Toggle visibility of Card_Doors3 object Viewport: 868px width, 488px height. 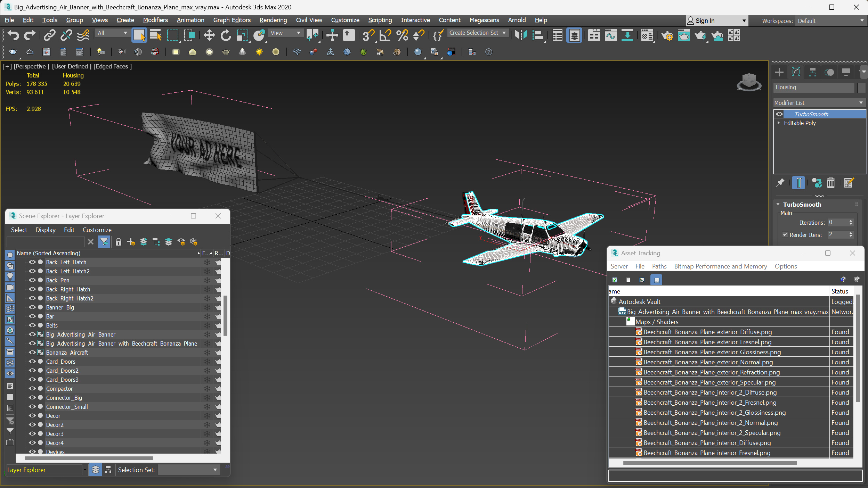pyautogui.click(x=32, y=380)
